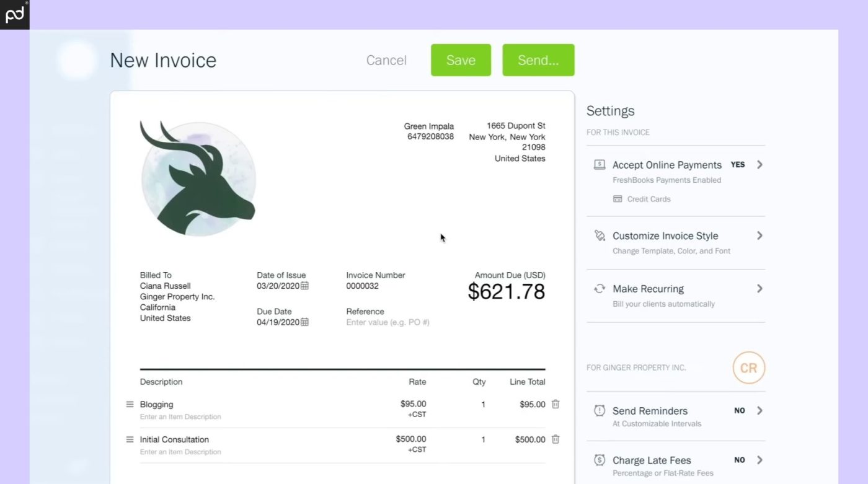Viewport: 868px width, 484px height.
Task: Save the new invoice
Action: 461,59
